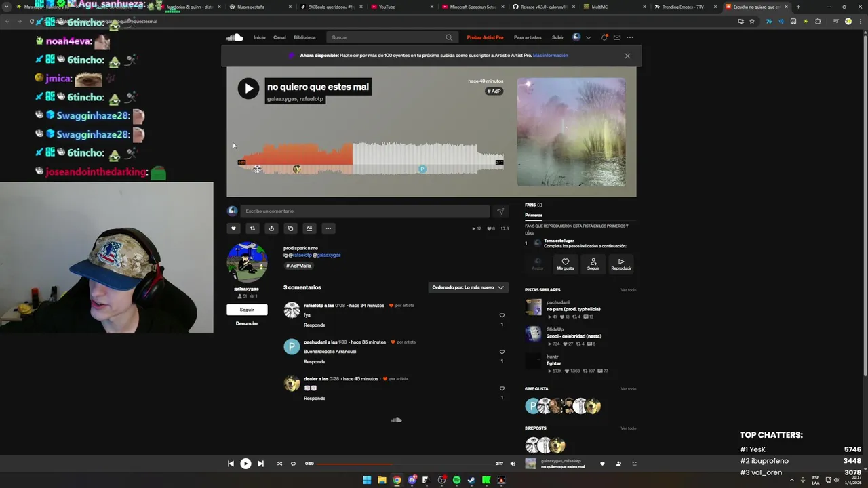
Task: Open Spotify from taskbar
Action: [x=456, y=480]
